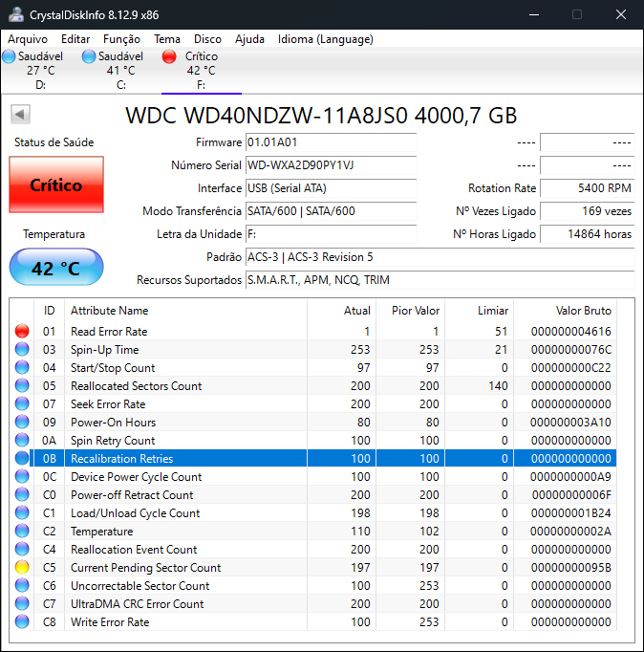Click the status icon for Start/Stop Count

click(x=22, y=367)
